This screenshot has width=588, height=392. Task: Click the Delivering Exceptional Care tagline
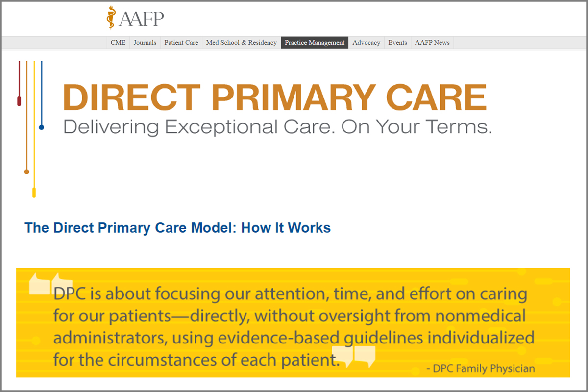[x=277, y=127]
